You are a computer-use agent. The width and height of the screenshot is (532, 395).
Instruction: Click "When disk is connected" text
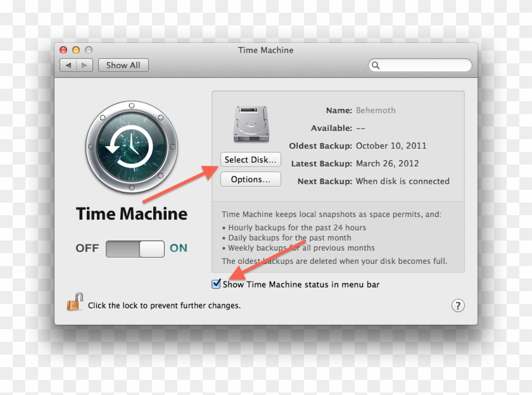coord(402,182)
